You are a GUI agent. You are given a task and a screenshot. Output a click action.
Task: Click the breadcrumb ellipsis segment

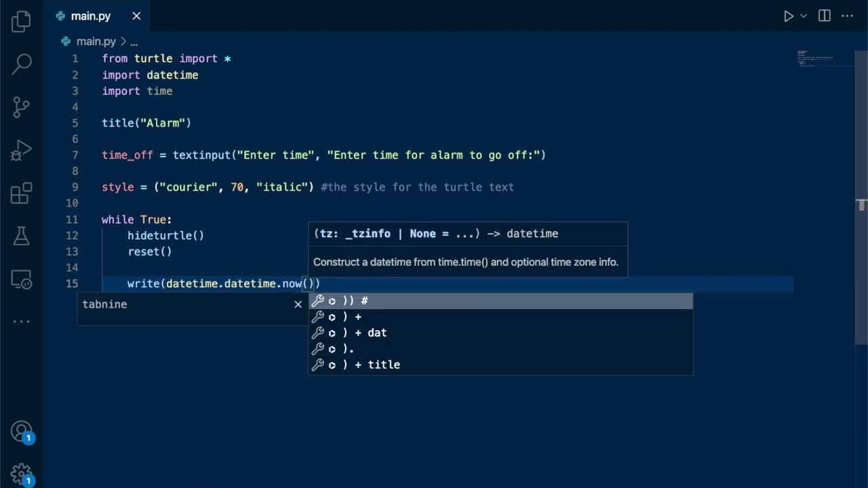[134, 42]
